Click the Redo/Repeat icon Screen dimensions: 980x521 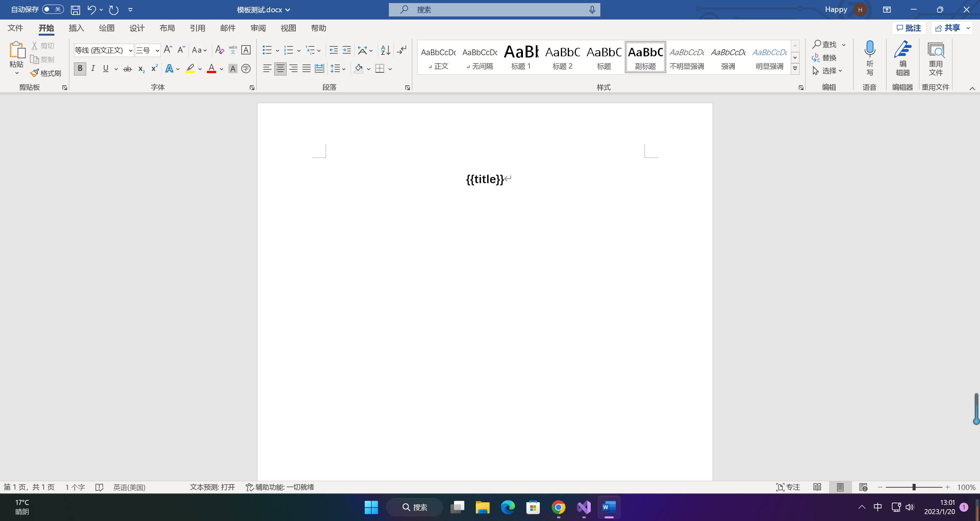[114, 10]
